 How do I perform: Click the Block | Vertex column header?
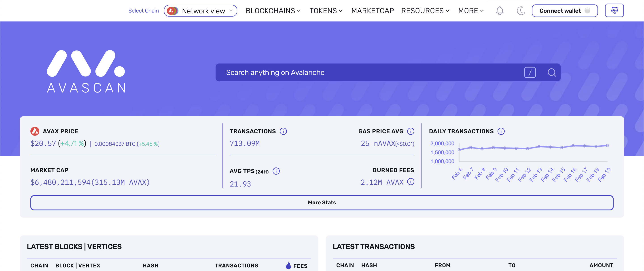[78, 265]
